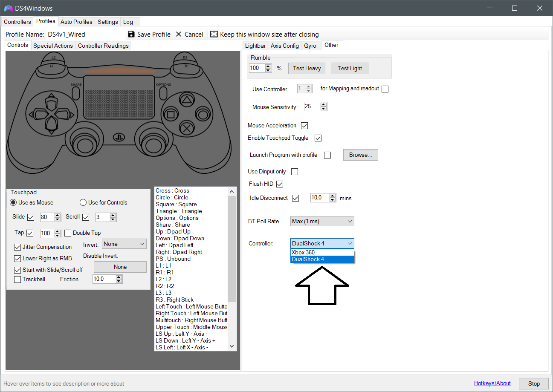Image resolution: width=553 pixels, height=392 pixels.
Task: Switch to the Lightbar tab
Action: tap(255, 46)
